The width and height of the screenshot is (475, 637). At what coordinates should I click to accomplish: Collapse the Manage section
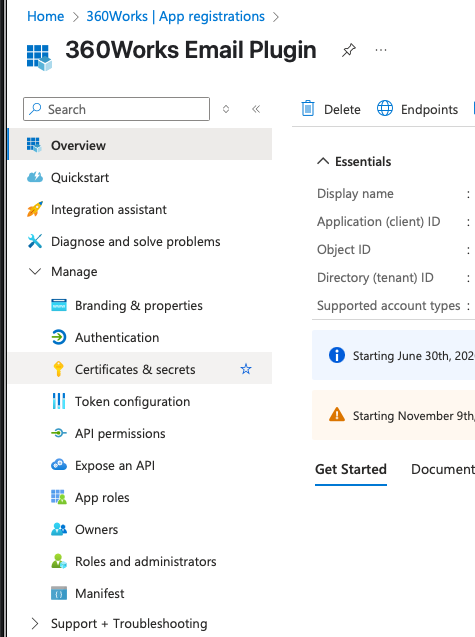click(35, 271)
